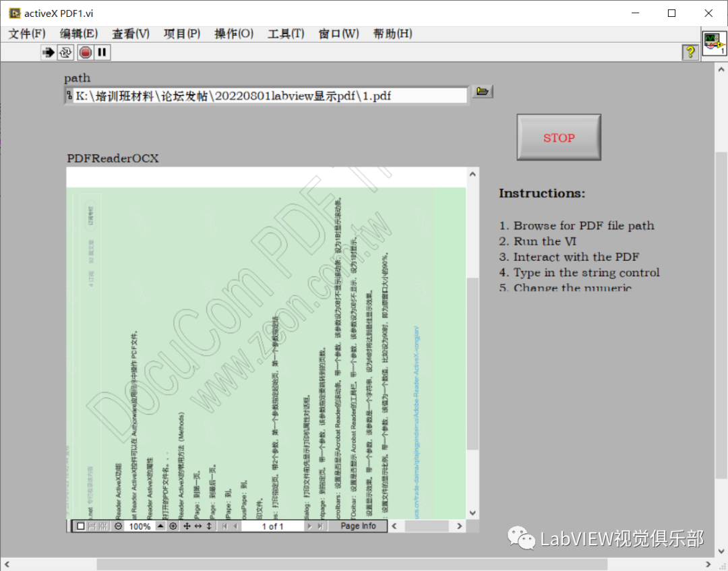The height and width of the screenshot is (571, 728).
Task: Click the 'Instructions:' heading text
Action: pos(542,193)
